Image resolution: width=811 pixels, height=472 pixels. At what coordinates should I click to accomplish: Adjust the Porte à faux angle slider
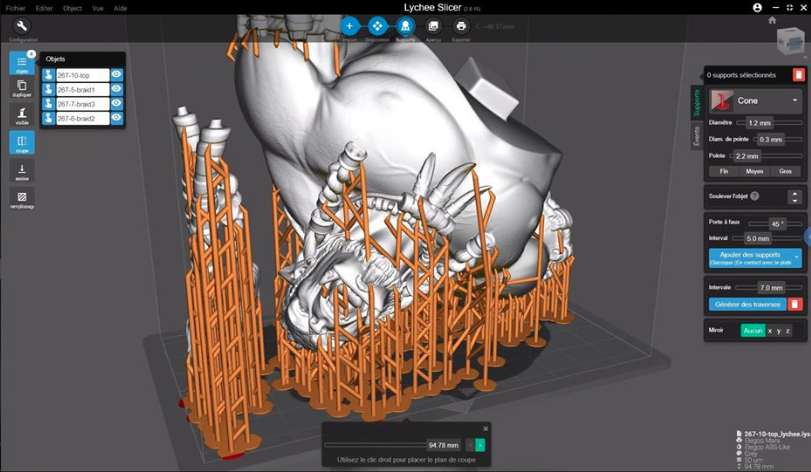tap(775, 224)
